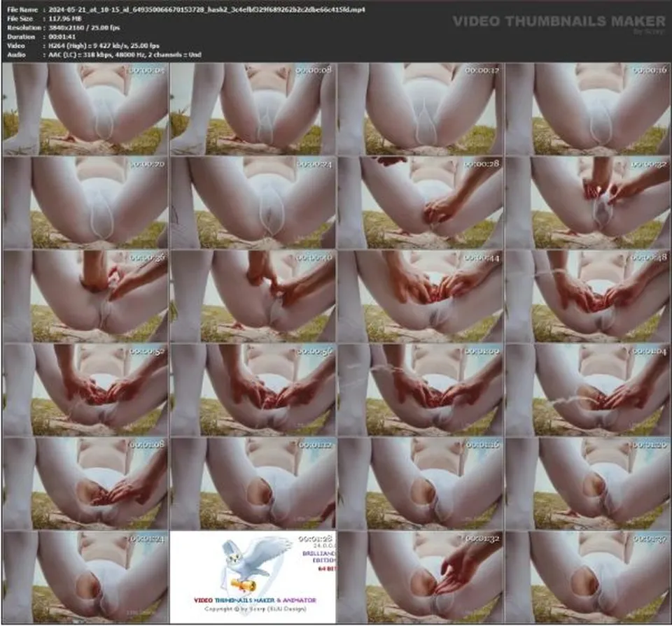This screenshot has height=626, width=672.
Task: Choose the frame at timestamp 00:01:20
Action: point(587,484)
